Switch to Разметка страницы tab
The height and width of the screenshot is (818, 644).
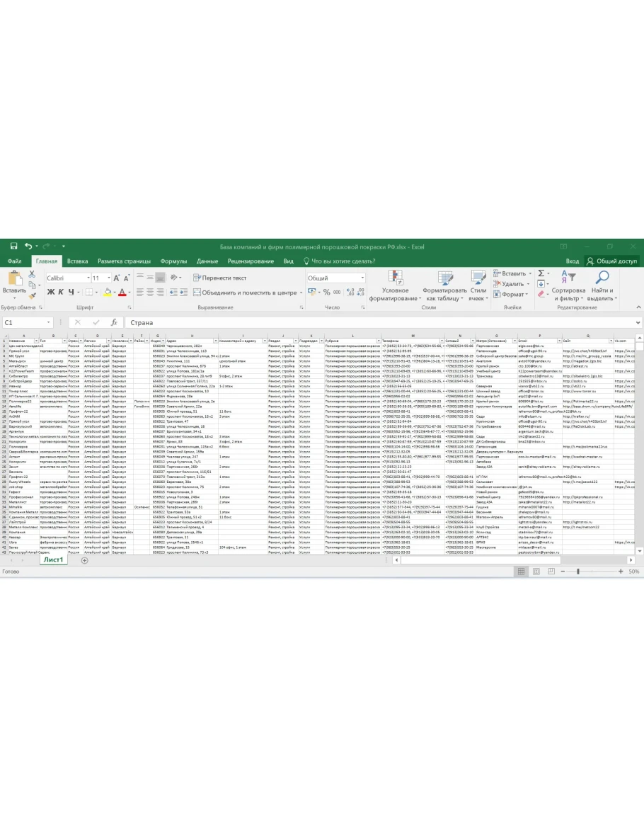click(124, 261)
